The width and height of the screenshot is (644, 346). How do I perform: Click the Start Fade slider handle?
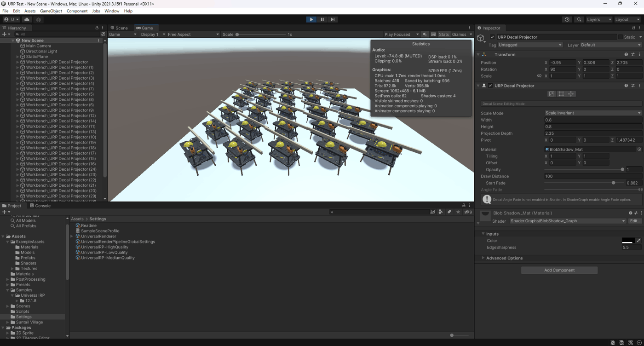pyautogui.click(x=613, y=183)
